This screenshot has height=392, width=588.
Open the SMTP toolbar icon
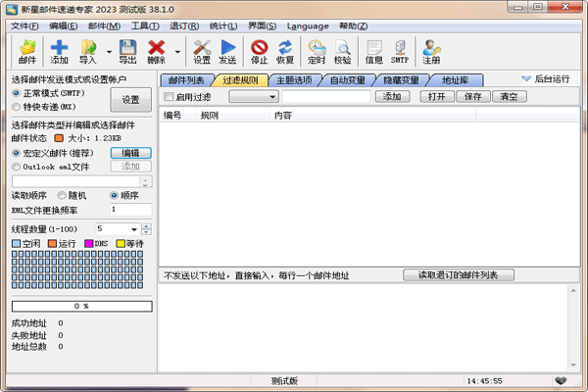[400, 51]
